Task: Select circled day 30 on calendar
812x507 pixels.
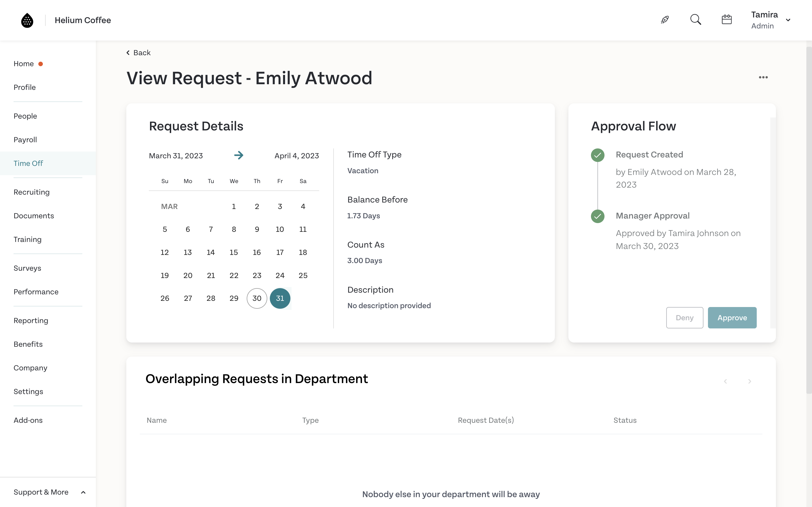Action: [x=257, y=298]
